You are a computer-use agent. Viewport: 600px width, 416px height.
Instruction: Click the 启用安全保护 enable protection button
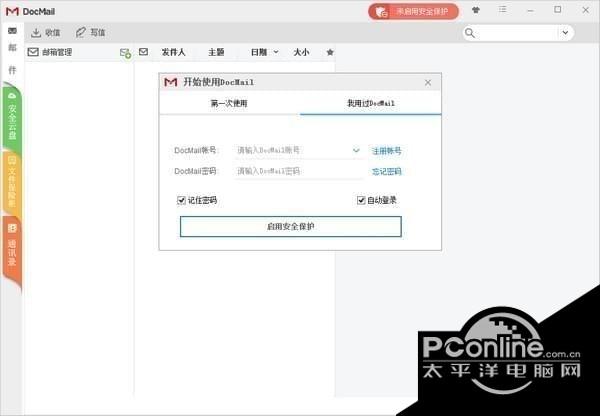tap(291, 227)
